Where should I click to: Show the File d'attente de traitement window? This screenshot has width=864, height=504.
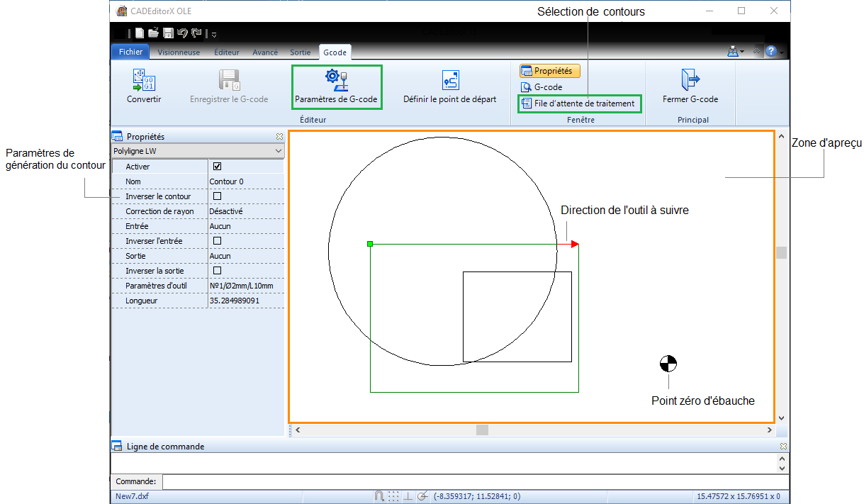[x=578, y=103]
